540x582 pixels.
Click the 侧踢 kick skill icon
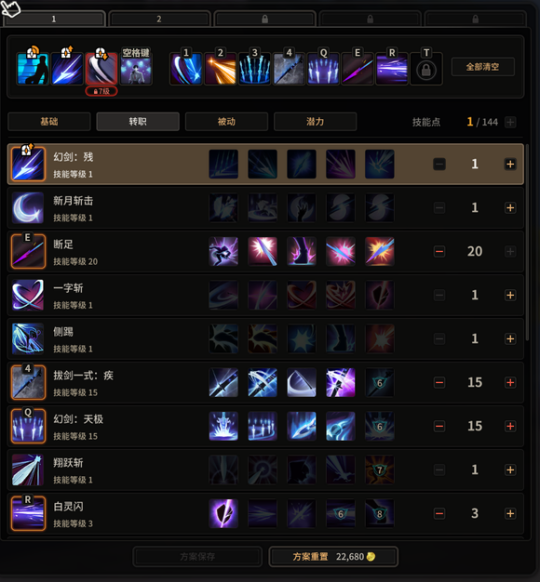click(28, 339)
